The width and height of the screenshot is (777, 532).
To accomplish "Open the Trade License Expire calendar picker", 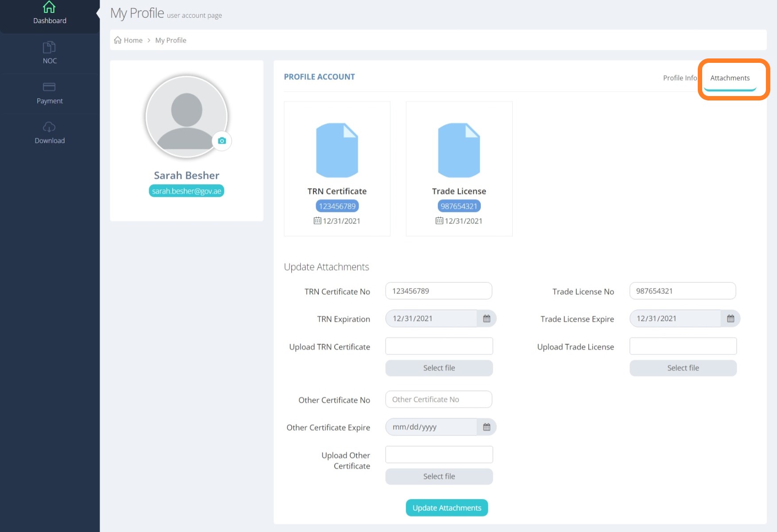I will pos(731,319).
